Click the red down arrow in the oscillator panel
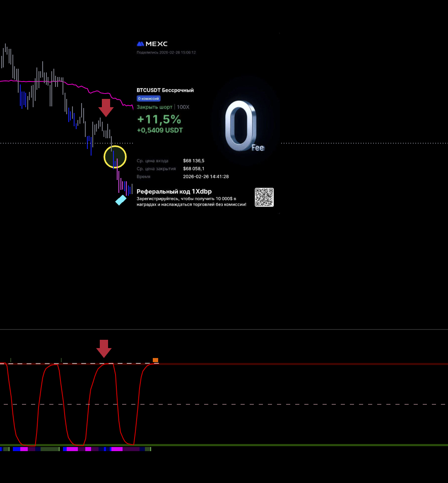Viewport: 448px width, 483px height. click(104, 348)
